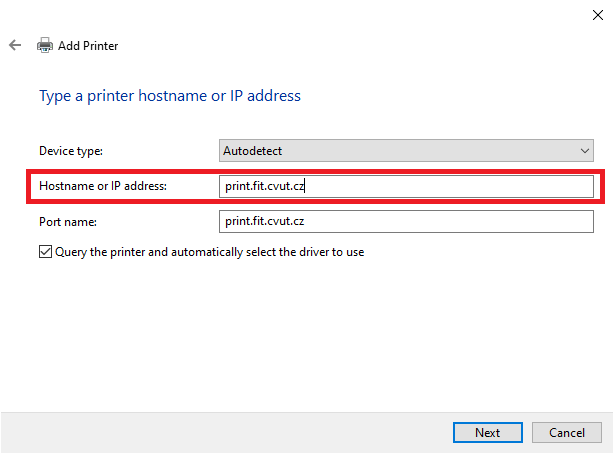The height and width of the screenshot is (454, 614).
Task: Click the chevron arrow of Device type
Action: pyautogui.click(x=585, y=151)
